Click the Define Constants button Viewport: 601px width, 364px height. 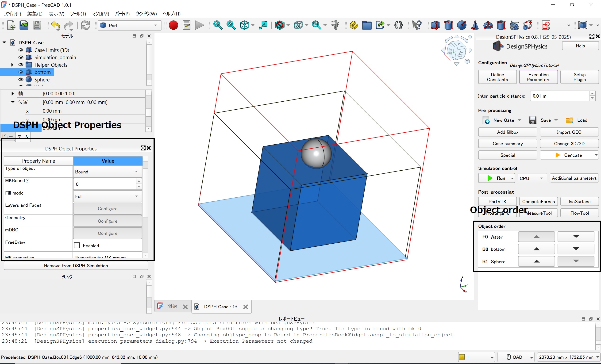click(x=497, y=77)
